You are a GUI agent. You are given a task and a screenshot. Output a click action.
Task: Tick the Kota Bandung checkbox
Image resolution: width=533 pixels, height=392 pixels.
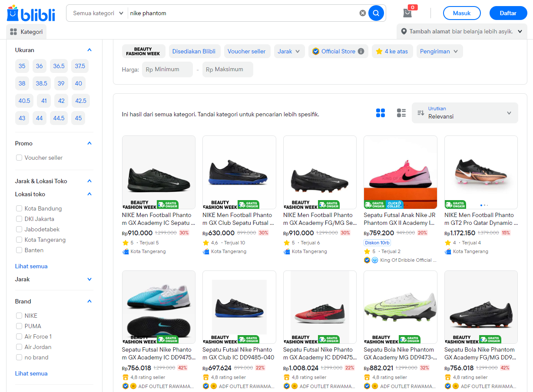(x=19, y=208)
